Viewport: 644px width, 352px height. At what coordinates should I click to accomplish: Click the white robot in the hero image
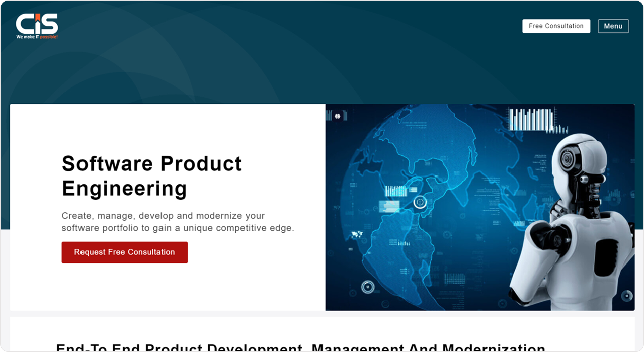point(569,216)
